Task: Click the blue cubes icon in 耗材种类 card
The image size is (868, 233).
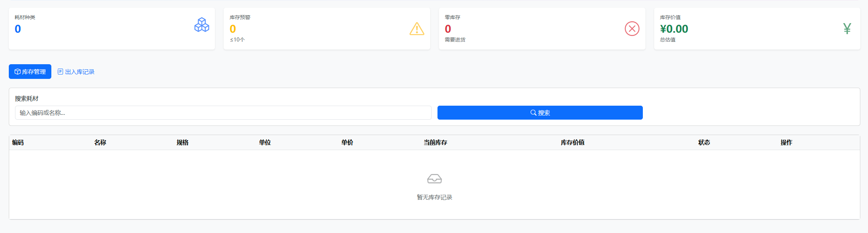Action: pyautogui.click(x=202, y=25)
